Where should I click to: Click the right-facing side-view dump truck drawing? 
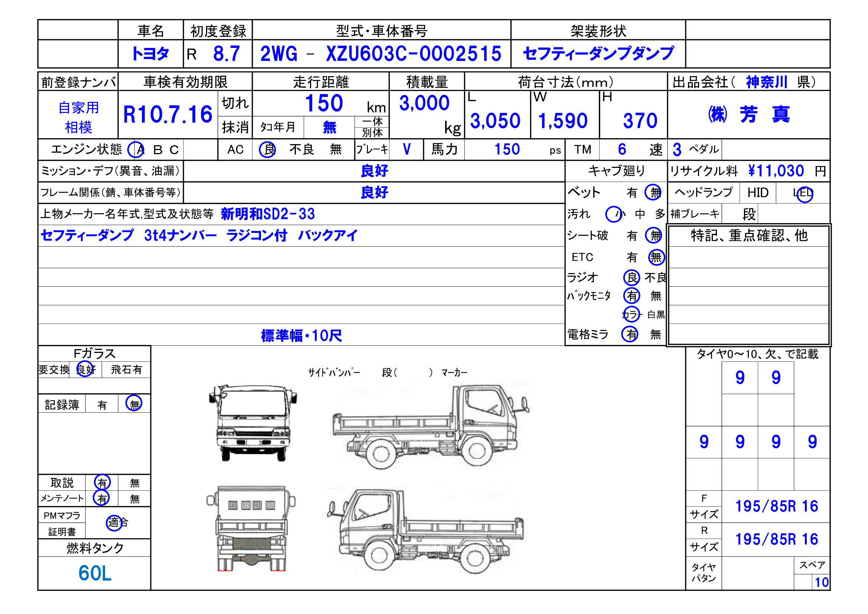click(431, 426)
